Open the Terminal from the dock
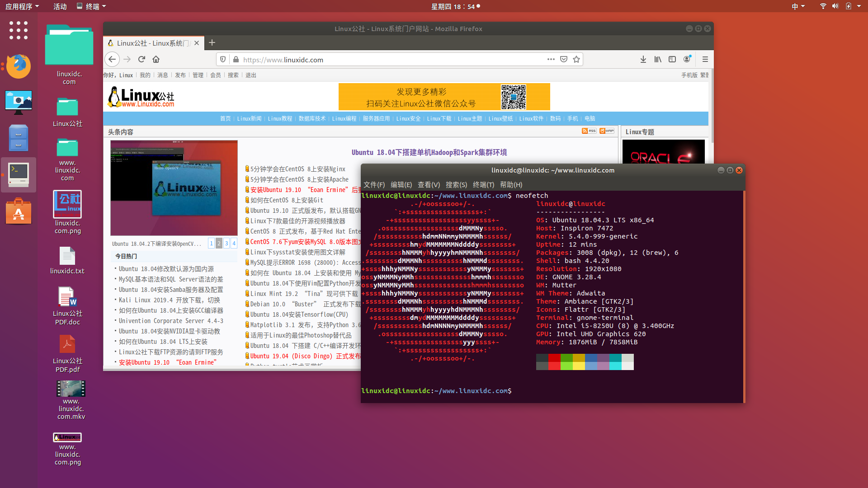This screenshot has height=488, width=868. pos(19,174)
